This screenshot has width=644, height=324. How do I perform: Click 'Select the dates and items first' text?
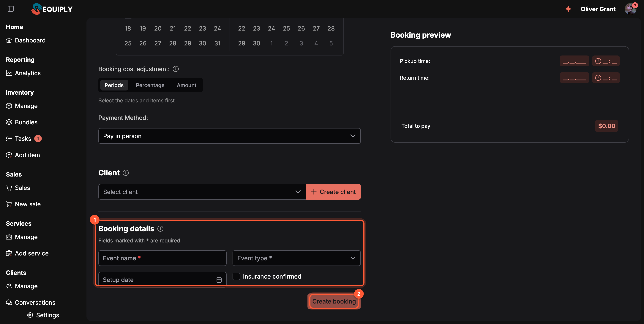(x=136, y=100)
